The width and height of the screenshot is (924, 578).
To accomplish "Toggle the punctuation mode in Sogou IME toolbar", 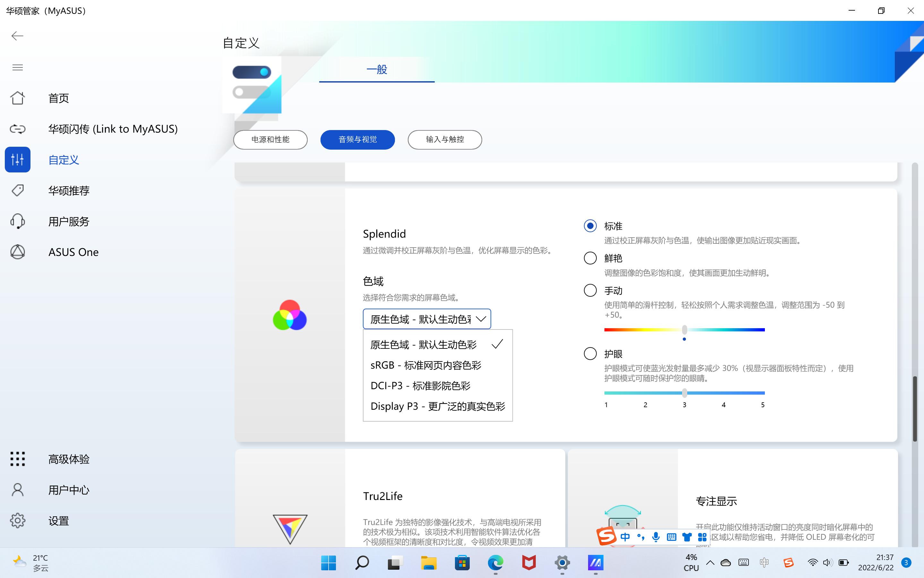I will [x=641, y=537].
